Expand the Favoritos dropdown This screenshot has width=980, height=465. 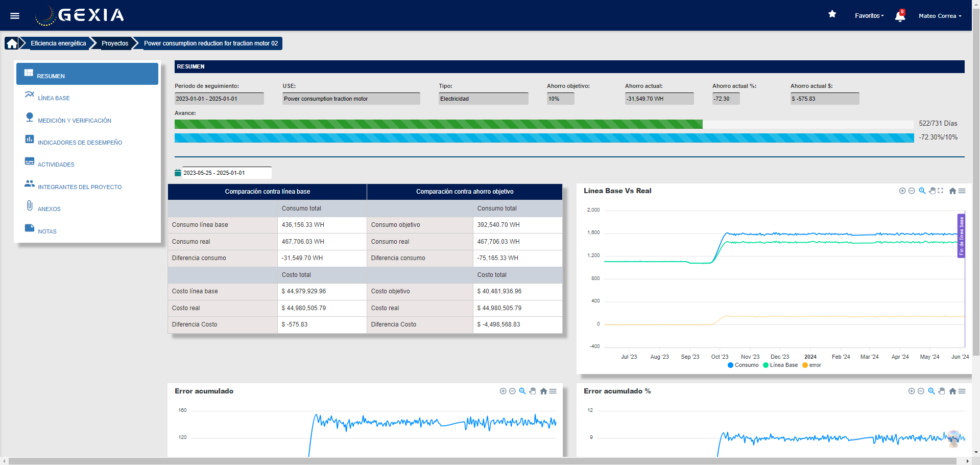pos(869,16)
